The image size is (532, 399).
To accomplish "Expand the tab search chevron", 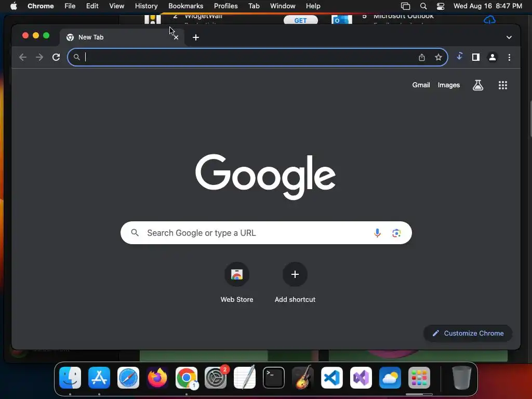I will pyautogui.click(x=509, y=37).
